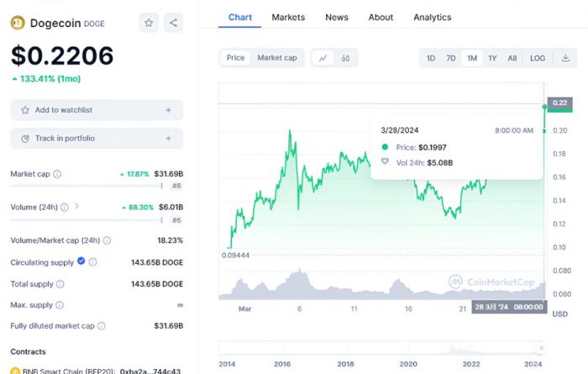Download chart data icon
588x374 pixels.
(565, 58)
